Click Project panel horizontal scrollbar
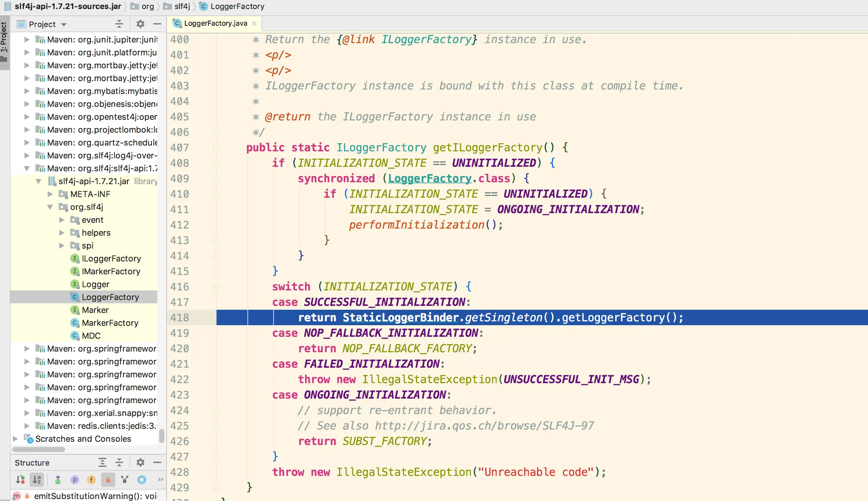This screenshot has width=868, height=501. pos(39,449)
